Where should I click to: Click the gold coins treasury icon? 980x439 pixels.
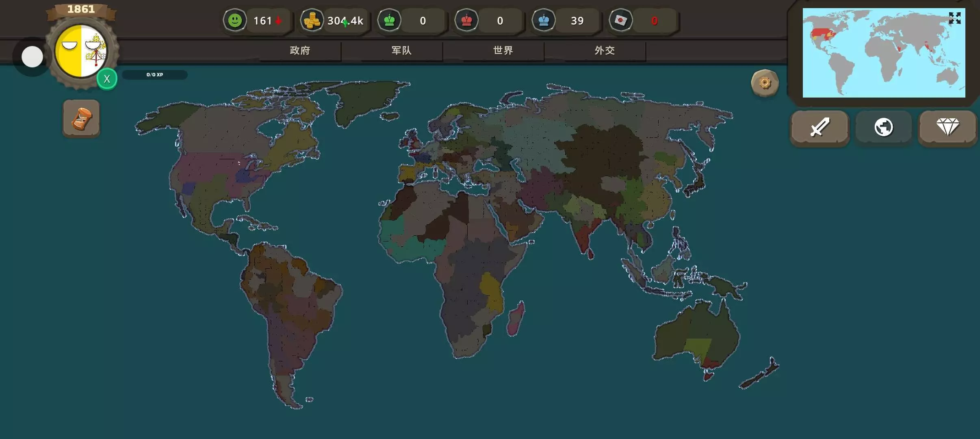coord(312,20)
